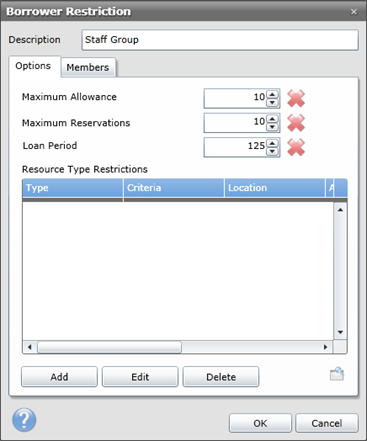Image resolution: width=367 pixels, height=441 pixels.
Task: Cancel the Borrower Restriction dialog
Action: (327, 423)
